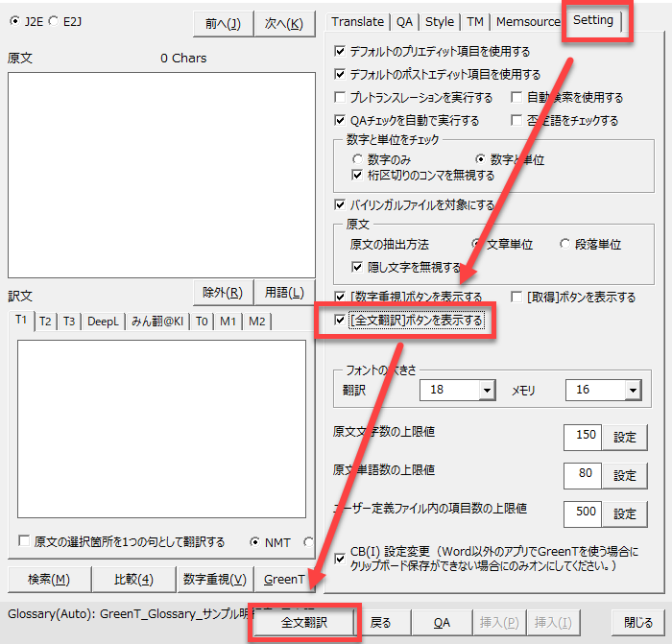The height and width of the screenshot is (644, 672).
Task: Click the 検索(M) button
Action: pos(49,579)
